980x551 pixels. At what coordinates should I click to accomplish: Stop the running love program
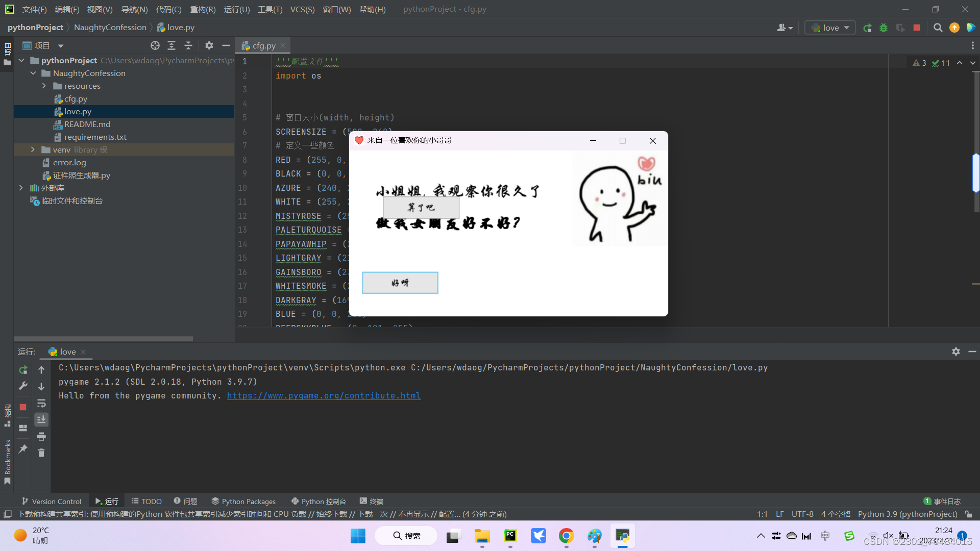click(23, 406)
